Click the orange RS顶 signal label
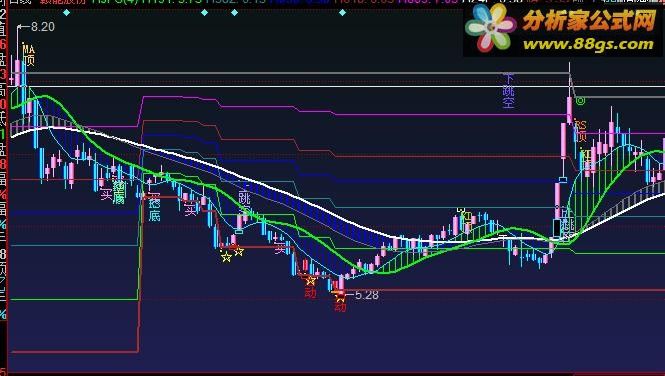 580,131
